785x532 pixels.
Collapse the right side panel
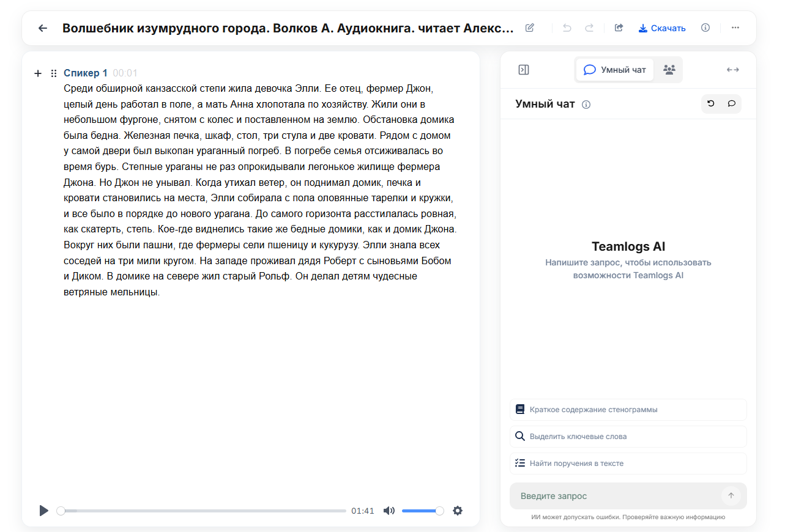coord(523,69)
